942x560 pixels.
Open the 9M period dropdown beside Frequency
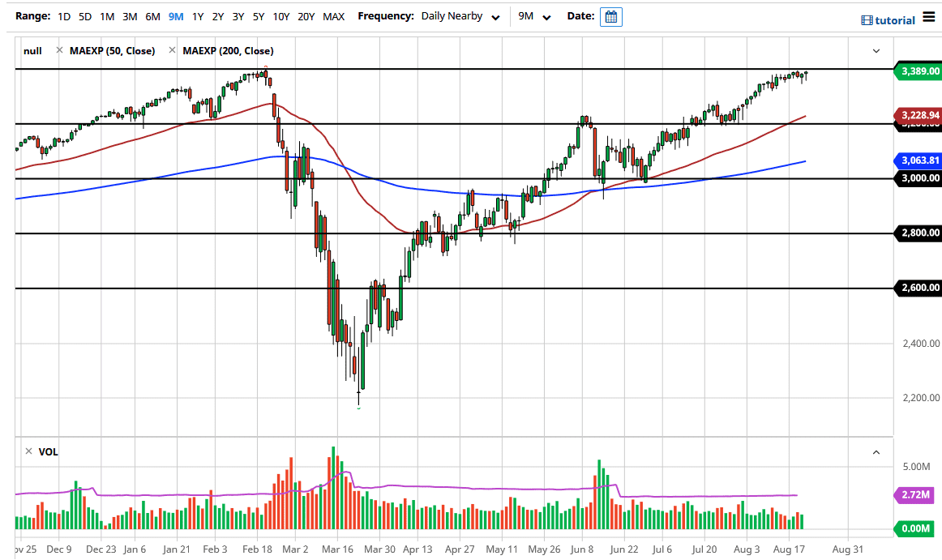(x=533, y=16)
